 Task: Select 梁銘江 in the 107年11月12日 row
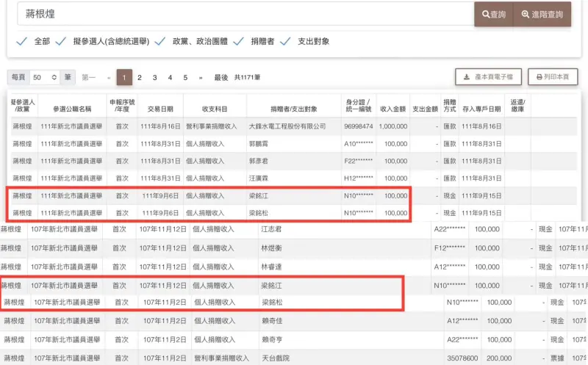click(271, 286)
